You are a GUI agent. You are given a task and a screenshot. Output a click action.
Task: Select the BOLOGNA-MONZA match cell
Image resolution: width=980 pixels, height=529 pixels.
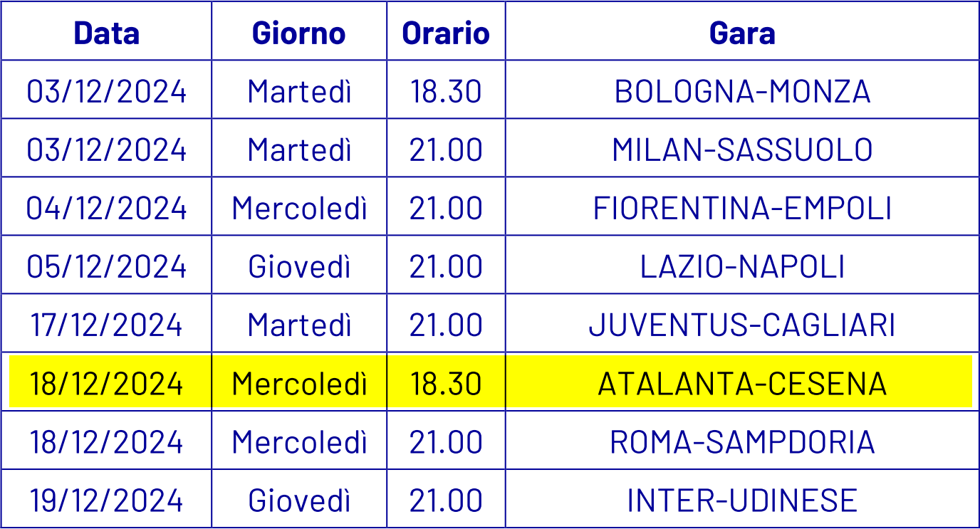pyautogui.click(x=742, y=91)
